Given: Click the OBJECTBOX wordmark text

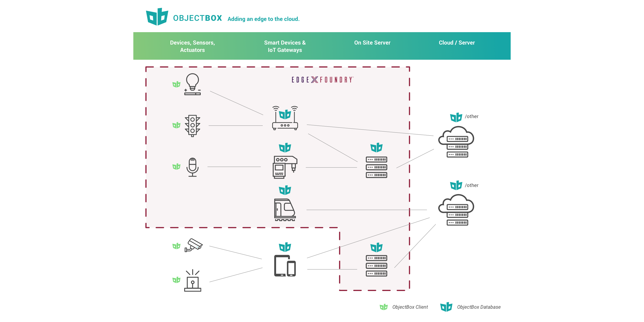Looking at the screenshot, I should click(198, 18).
